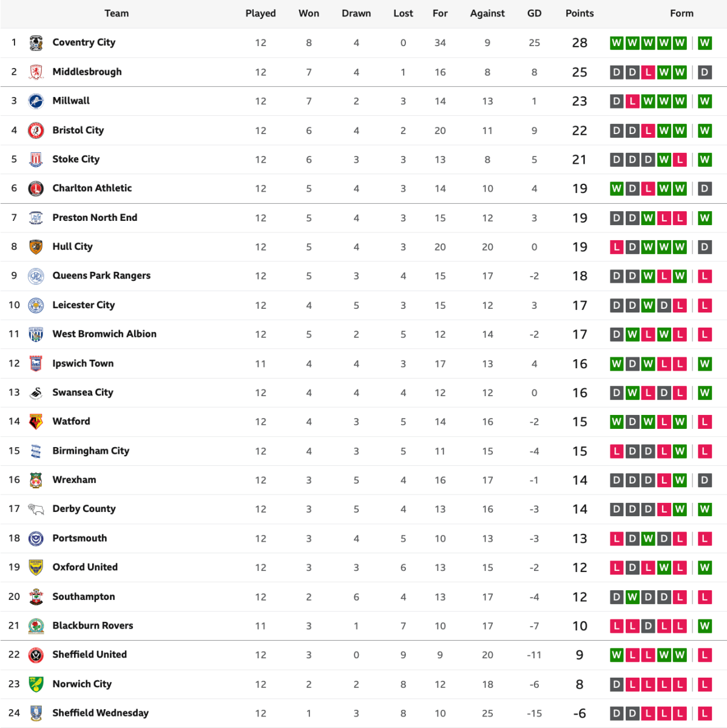Click the Watford club badge
Screen dimensions: 727x728
(36, 422)
